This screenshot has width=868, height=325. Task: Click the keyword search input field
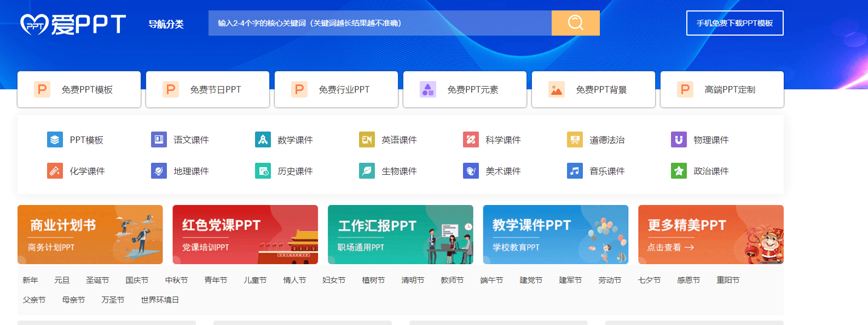point(380,23)
